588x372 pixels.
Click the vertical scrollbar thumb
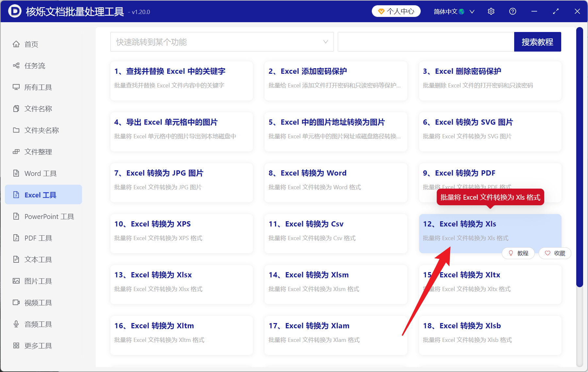(x=580, y=157)
